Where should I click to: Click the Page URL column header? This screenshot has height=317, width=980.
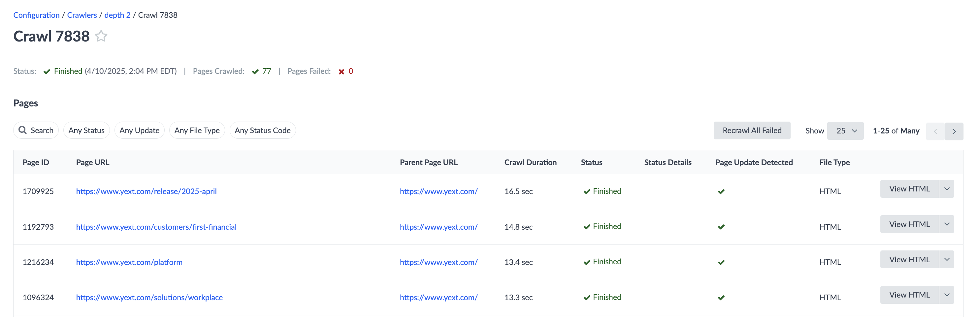click(x=93, y=162)
